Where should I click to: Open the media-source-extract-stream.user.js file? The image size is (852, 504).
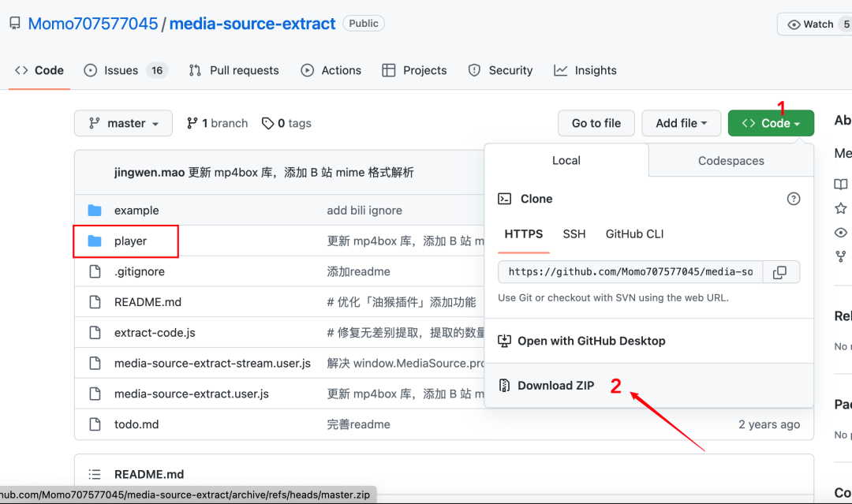212,364
